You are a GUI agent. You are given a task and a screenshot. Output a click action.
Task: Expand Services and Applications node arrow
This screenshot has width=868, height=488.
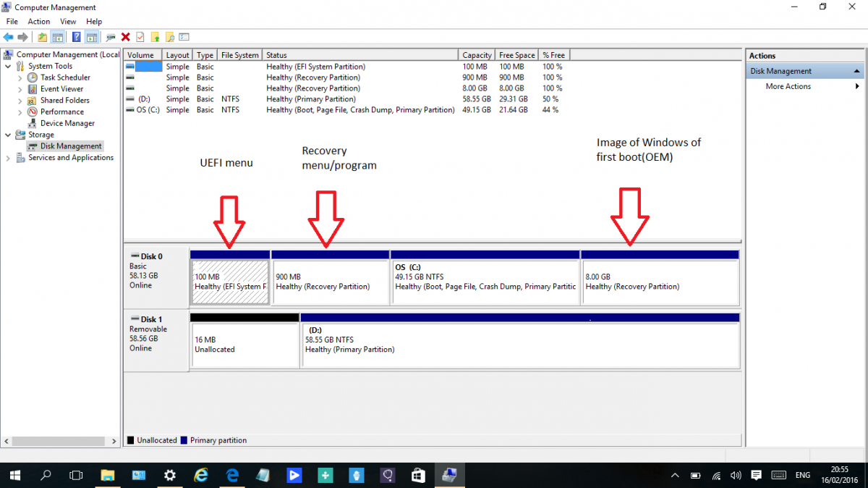(x=8, y=158)
